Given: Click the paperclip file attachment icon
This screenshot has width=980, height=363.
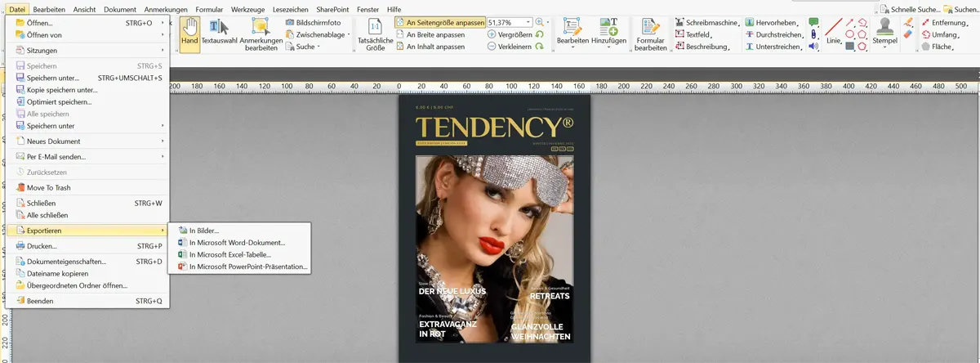Looking at the screenshot, I should (813, 34).
